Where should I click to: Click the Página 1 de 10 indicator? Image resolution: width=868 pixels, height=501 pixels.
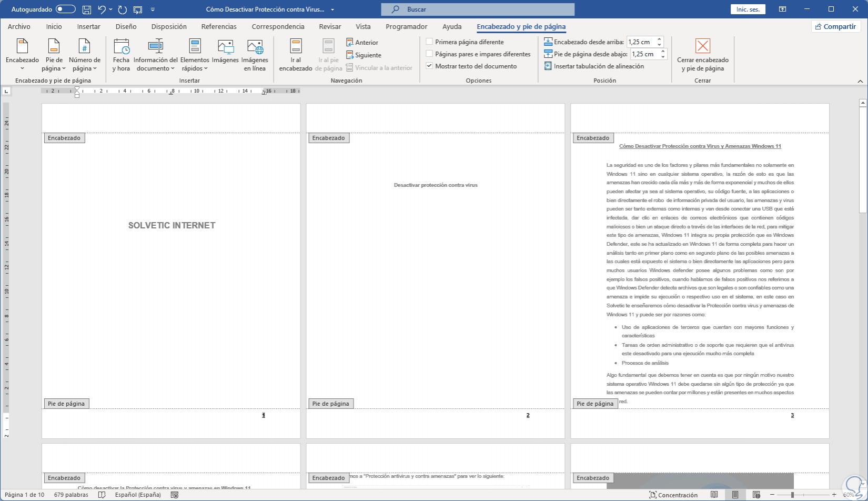[x=25, y=495]
